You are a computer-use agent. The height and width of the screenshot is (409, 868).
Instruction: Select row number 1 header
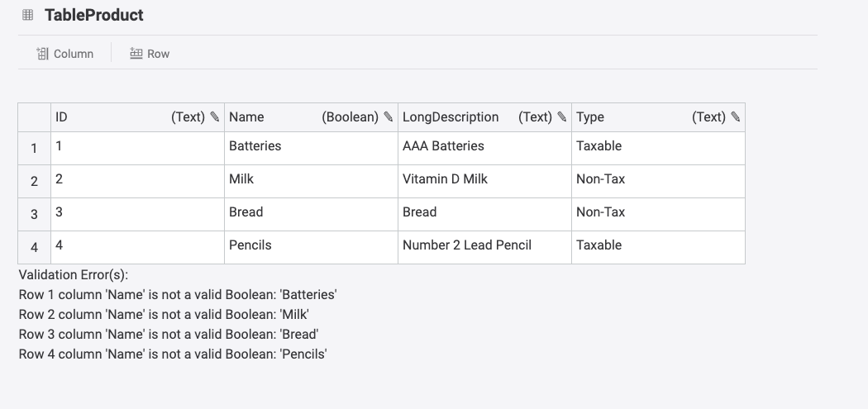pos(34,149)
